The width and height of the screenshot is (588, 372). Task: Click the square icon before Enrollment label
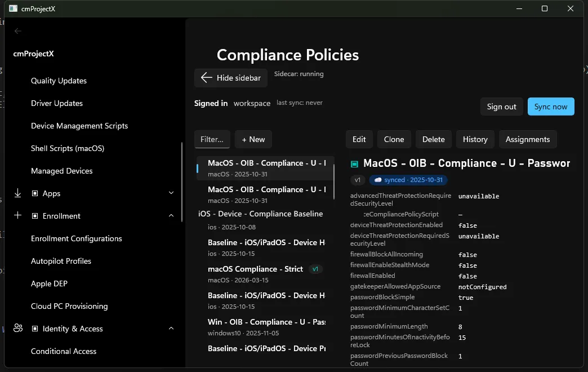click(35, 216)
